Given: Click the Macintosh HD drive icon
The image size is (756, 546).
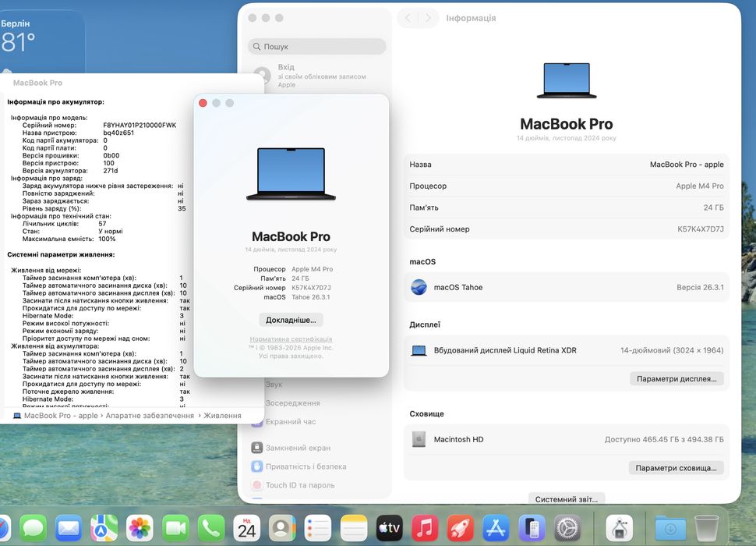Looking at the screenshot, I should click(x=419, y=439).
